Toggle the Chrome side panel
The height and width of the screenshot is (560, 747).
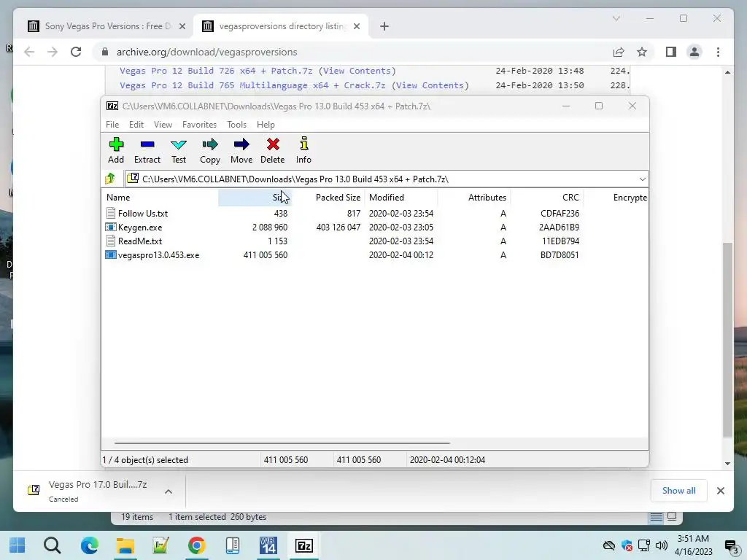point(671,52)
